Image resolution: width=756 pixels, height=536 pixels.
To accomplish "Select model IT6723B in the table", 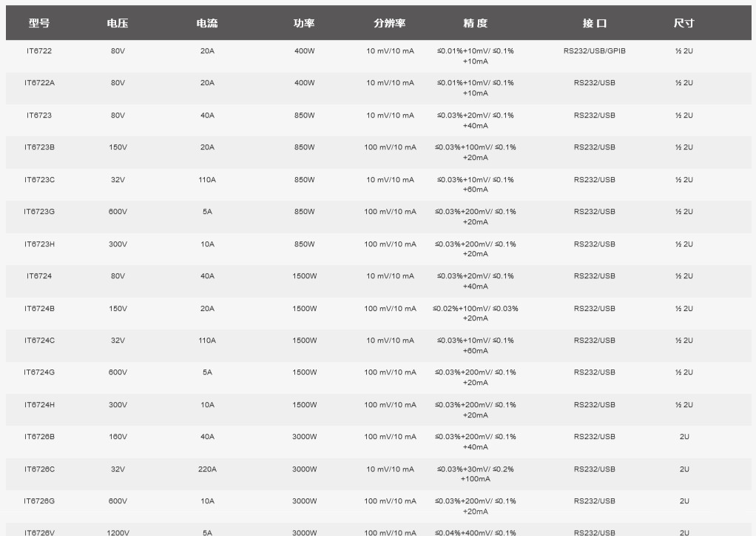I will pos(39,147).
